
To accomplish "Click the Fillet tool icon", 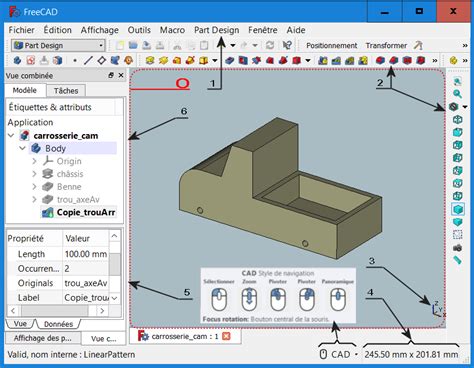I will click(x=380, y=60).
